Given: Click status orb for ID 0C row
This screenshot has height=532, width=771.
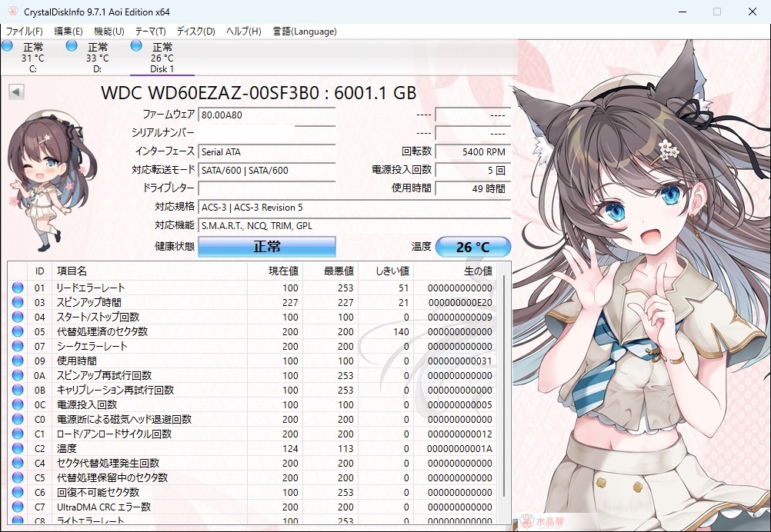Looking at the screenshot, I should pos(18,405).
